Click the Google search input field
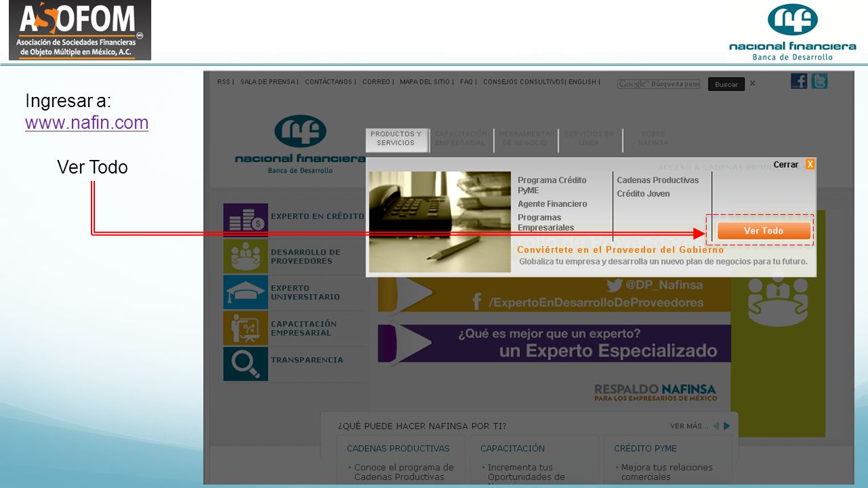 tap(658, 84)
